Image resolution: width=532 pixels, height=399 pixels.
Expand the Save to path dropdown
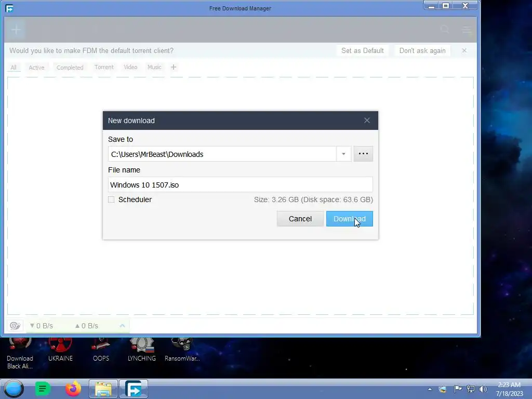tap(343, 154)
